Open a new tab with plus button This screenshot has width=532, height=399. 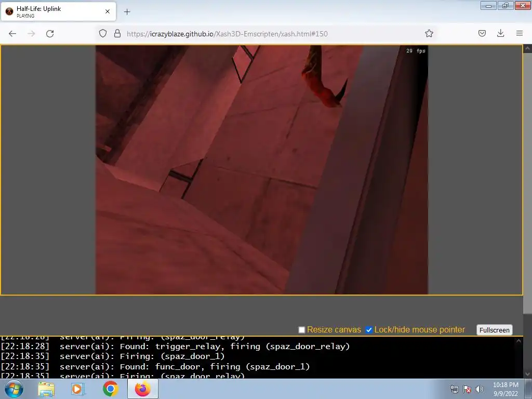[127, 12]
